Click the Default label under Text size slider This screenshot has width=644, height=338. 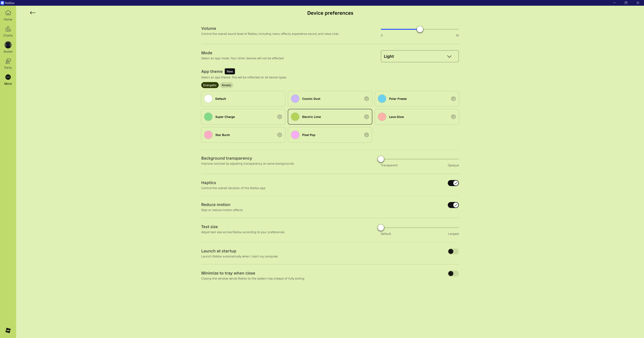click(386, 234)
